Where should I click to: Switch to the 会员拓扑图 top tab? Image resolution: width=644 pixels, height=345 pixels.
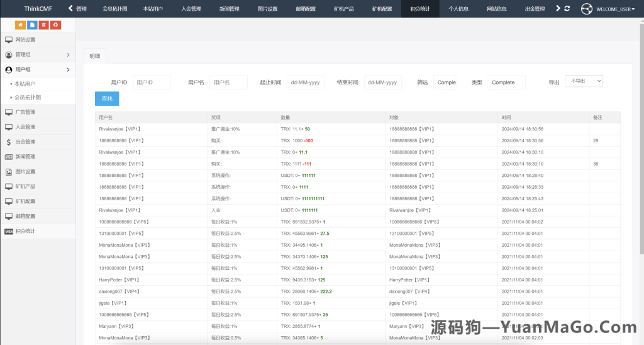click(114, 9)
